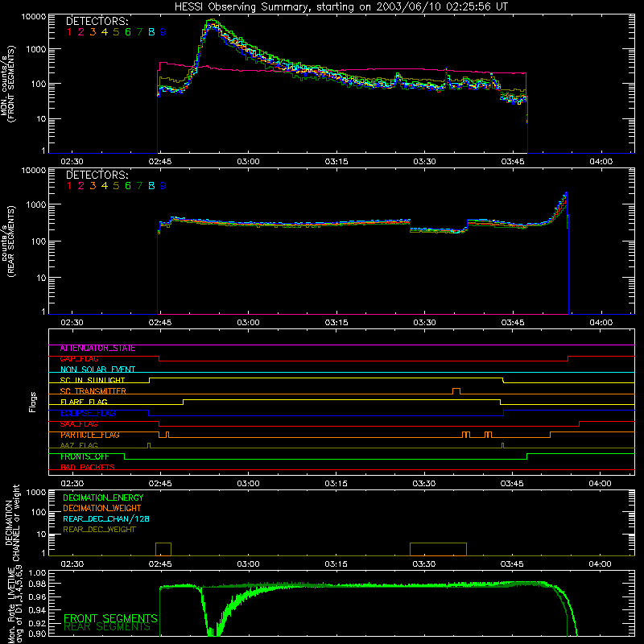The height and width of the screenshot is (644, 644).
Task: Click the vertical Flags axis label
Action: tap(33, 402)
